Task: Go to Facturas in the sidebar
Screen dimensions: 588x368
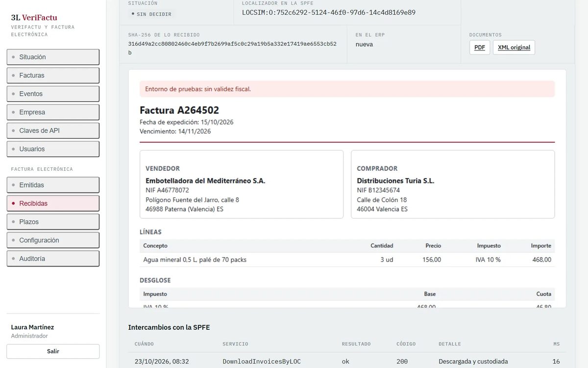Action: (x=53, y=76)
